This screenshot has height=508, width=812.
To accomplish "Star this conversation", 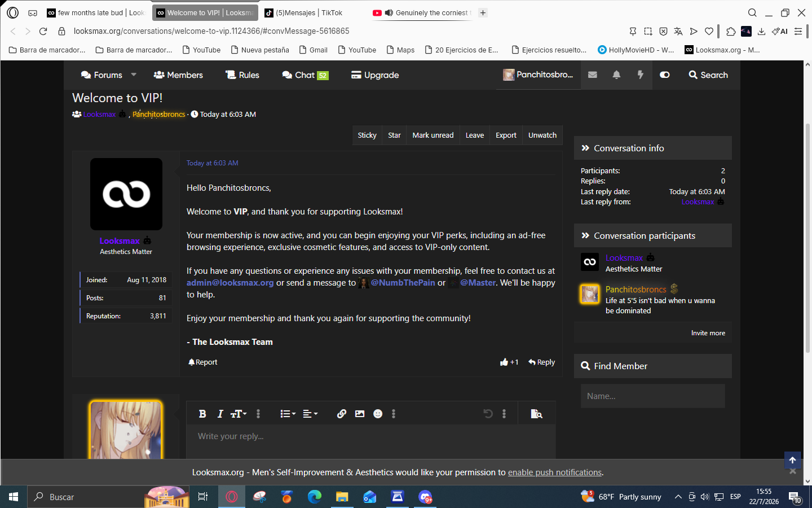I will click(394, 135).
